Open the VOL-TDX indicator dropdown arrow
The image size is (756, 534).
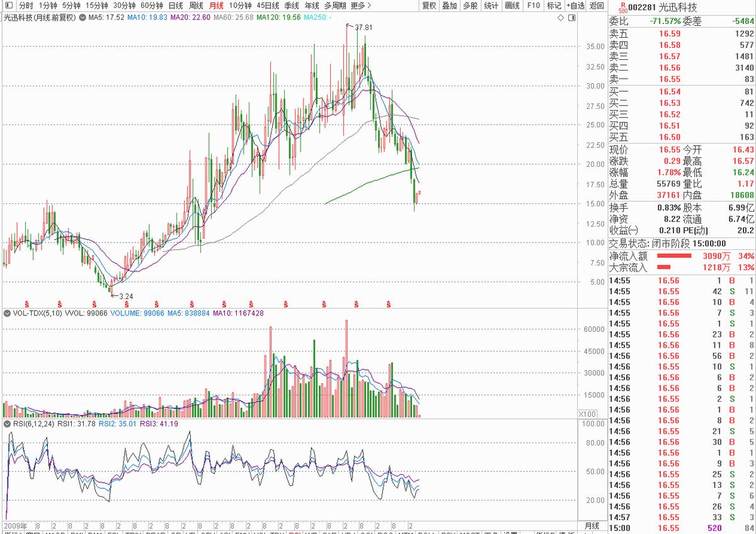pos(8,313)
